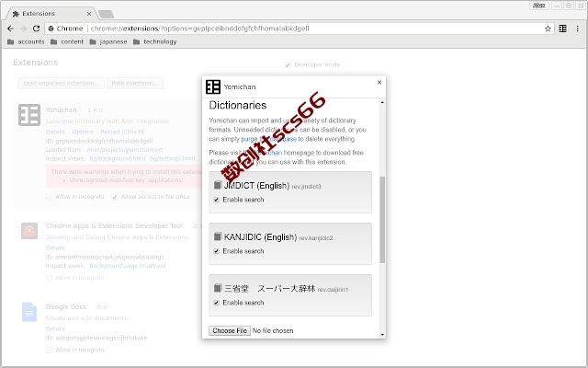The width and height of the screenshot is (588, 368).
Task: Click the rev.kanjidic2 revision label
Action: point(316,238)
